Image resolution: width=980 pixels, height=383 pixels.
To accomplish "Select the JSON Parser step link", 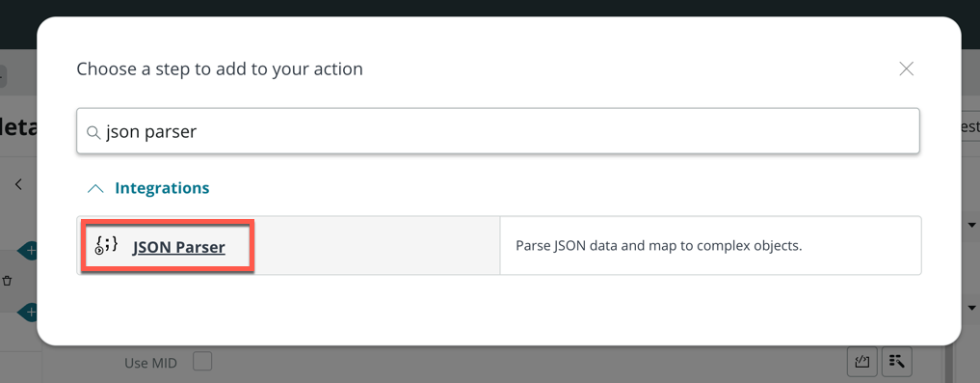I will [x=178, y=247].
